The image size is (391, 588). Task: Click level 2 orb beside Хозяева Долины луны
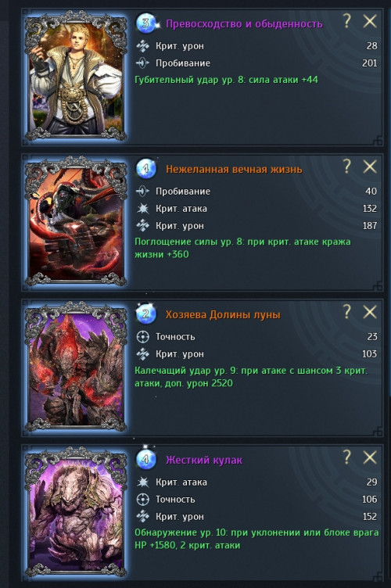[145, 314]
